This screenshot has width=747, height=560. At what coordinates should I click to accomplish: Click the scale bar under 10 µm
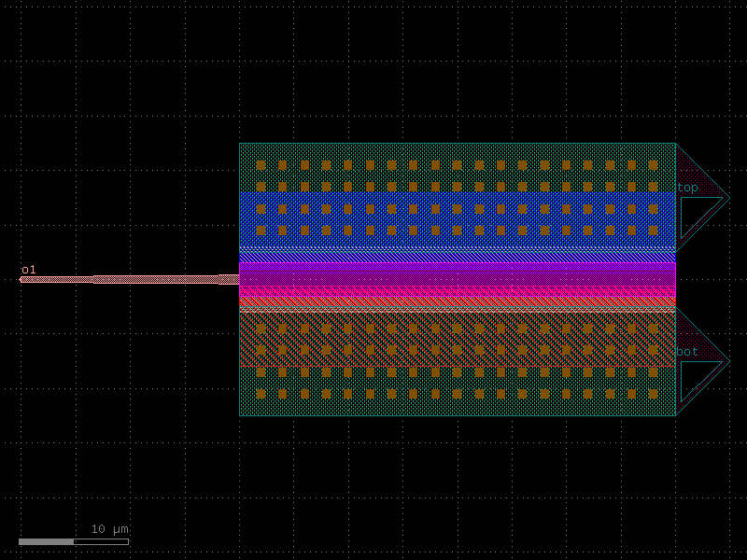(x=74, y=541)
